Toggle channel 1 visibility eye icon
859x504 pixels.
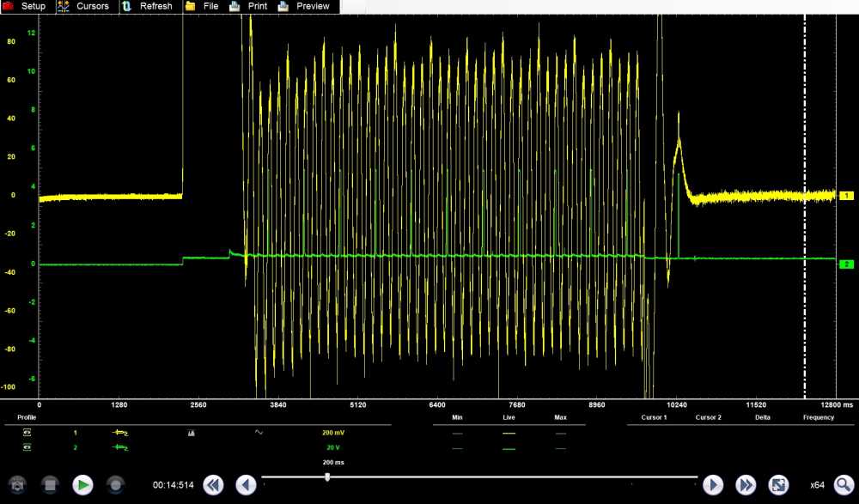(x=27, y=433)
